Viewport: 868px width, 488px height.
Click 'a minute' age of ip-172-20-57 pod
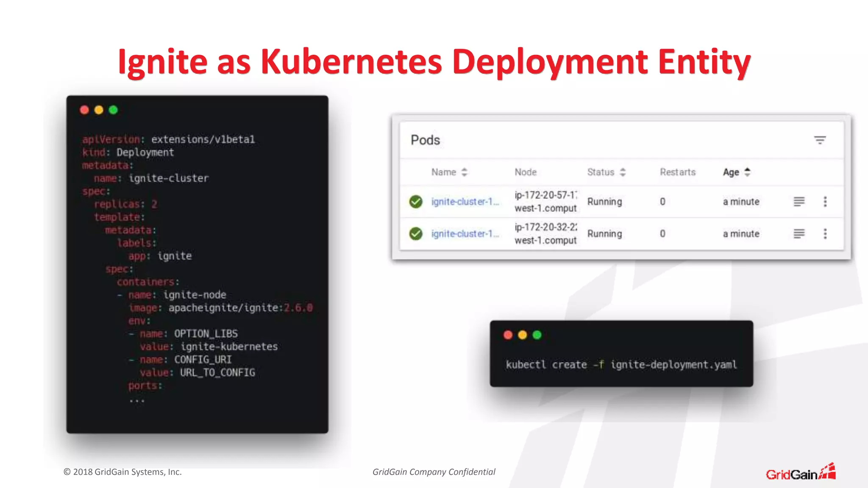coord(741,202)
